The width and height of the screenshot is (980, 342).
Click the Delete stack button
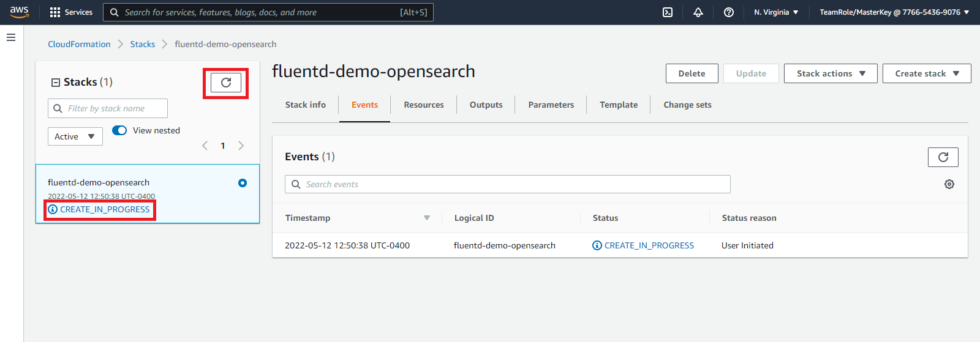(x=692, y=73)
